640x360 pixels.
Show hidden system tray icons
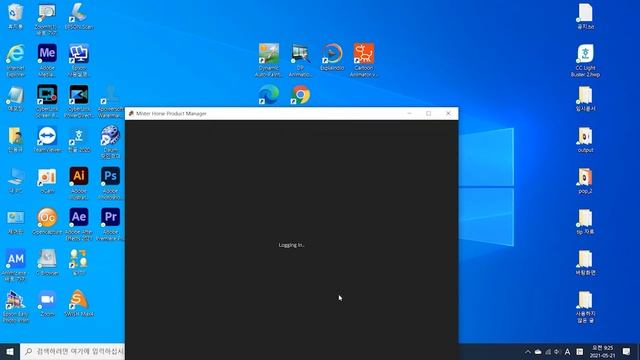pos(527,352)
